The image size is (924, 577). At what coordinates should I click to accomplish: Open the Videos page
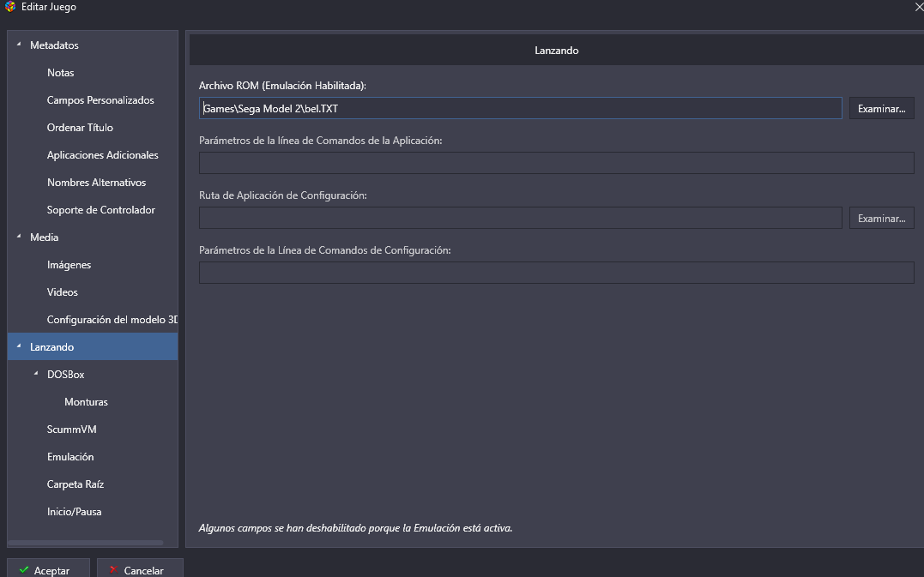(x=63, y=292)
